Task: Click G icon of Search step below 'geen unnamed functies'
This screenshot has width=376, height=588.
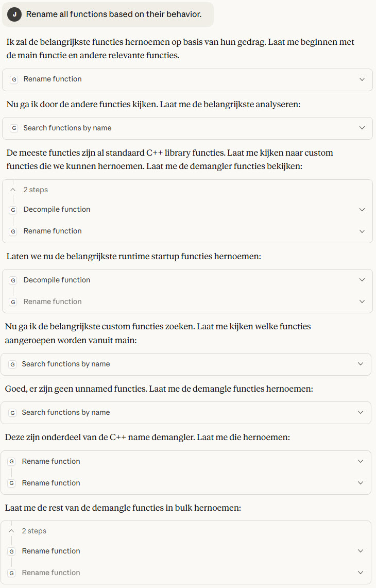Action: (12, 413)
